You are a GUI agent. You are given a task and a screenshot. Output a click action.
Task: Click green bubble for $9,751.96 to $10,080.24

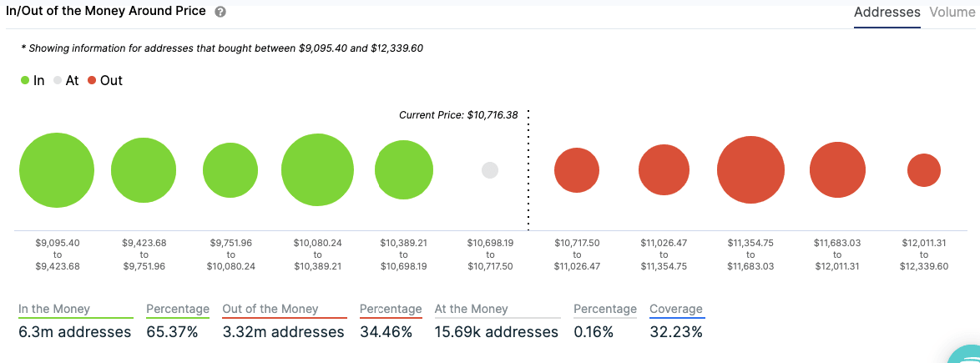tap(230, 170)
